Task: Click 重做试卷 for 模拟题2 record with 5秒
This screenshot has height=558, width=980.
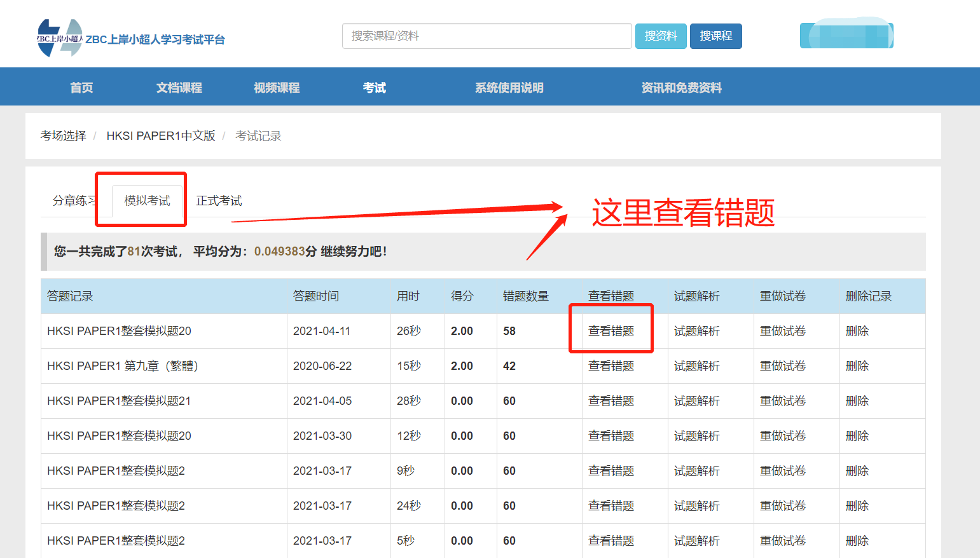Action: (x=783, y=541)
